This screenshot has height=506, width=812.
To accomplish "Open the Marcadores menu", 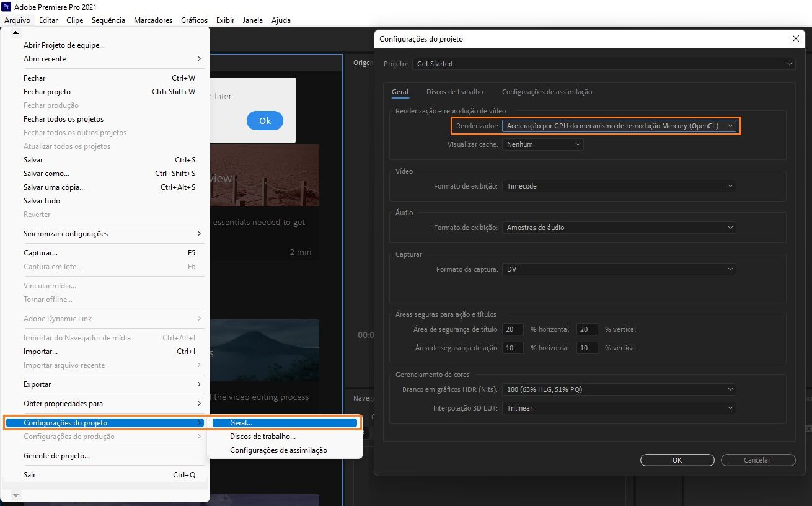I will tap(153, 20).
